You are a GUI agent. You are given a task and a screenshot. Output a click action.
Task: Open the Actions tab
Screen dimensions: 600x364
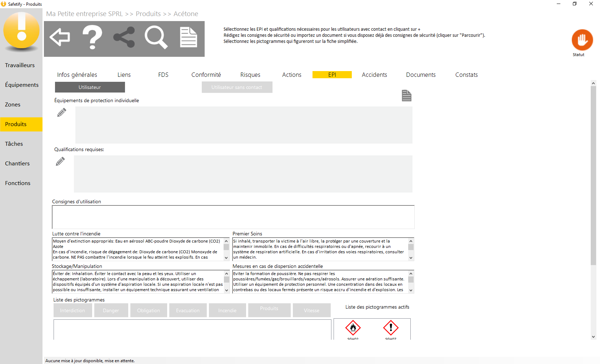tap(292, 75)
